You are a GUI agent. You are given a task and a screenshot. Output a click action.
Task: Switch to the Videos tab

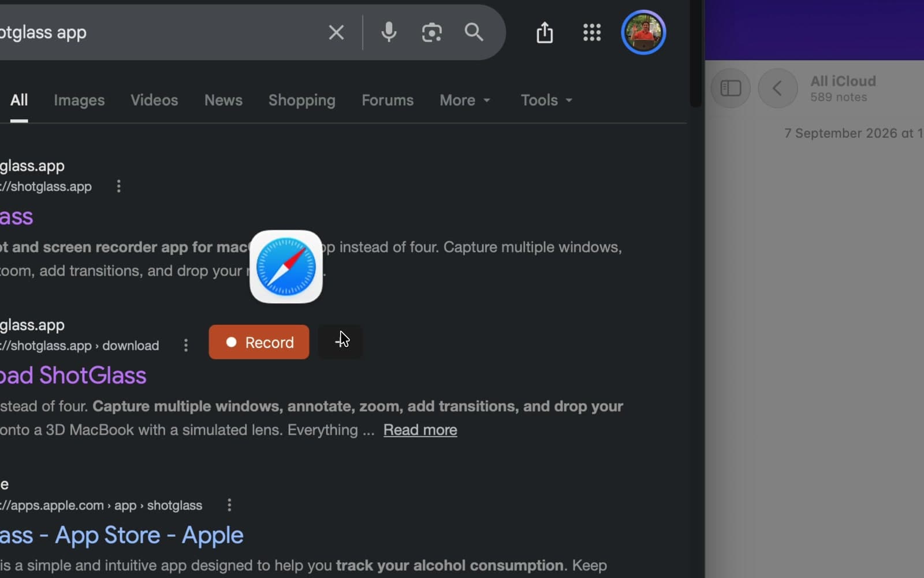(154, 100)
